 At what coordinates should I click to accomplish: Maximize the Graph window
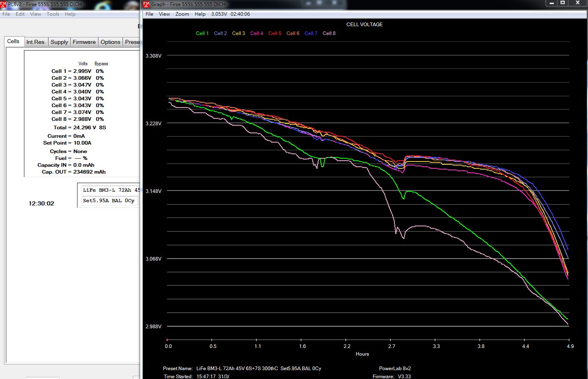click(563, 3)
